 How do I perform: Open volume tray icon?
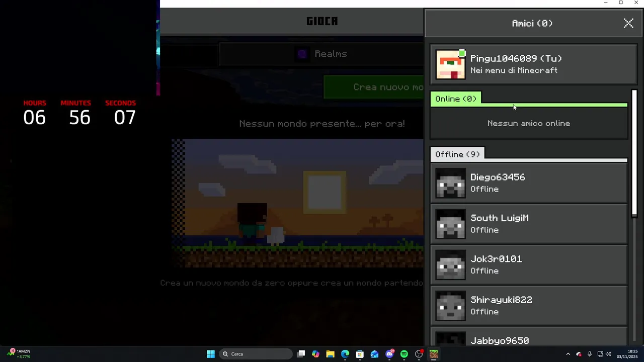click(x=608, y=354)
